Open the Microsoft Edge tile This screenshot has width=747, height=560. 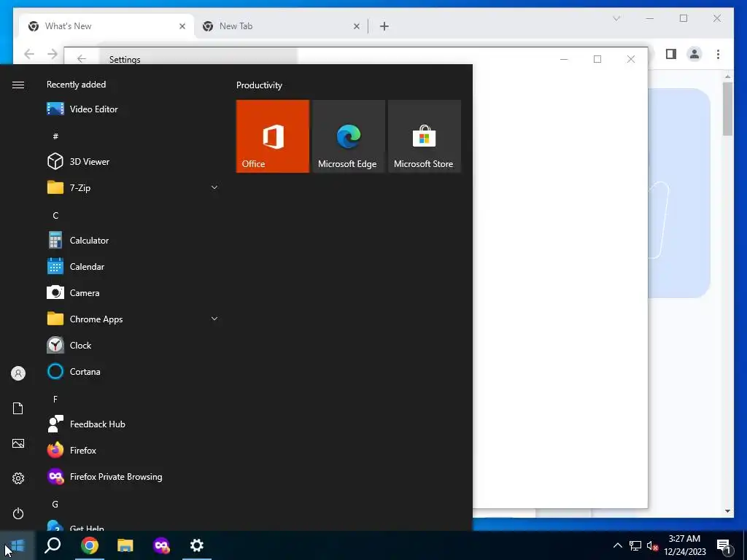pyautogui.click(x=348, y=136)
